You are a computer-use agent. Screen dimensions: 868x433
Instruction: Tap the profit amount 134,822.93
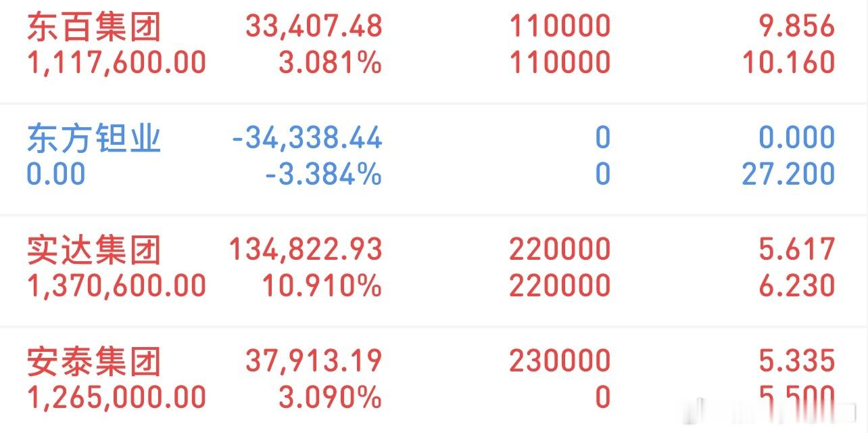[304, 250]
